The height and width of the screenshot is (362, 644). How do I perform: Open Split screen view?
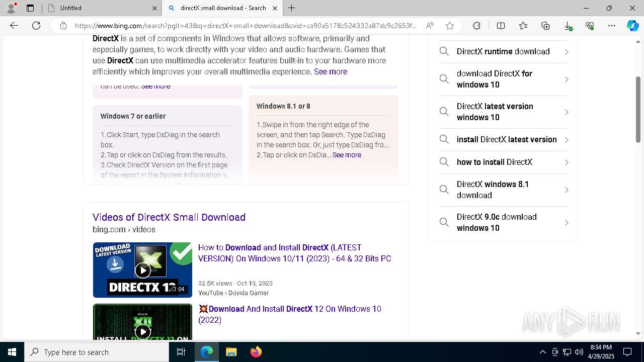point(501,26)
